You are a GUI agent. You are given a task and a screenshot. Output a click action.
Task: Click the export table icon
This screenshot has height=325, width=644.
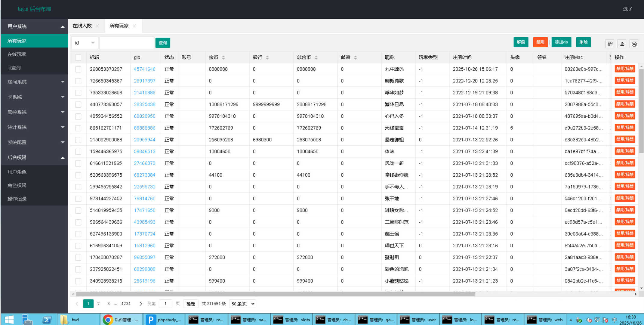622,44
